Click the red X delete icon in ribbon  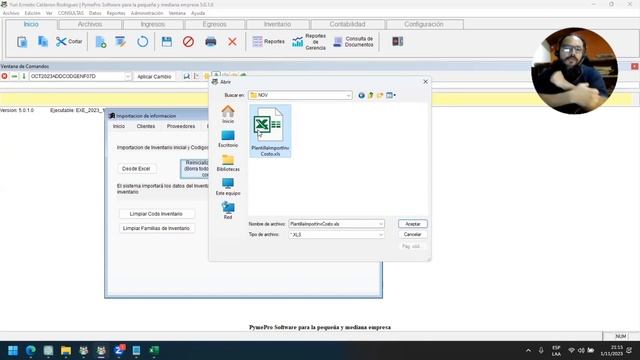(x=232, y=42)
